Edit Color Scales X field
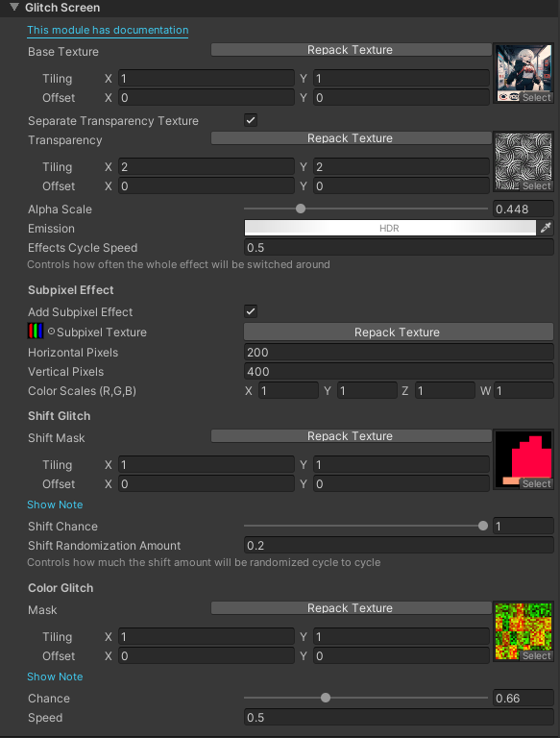This screenshot has height=738, width=560. click(x=288, y=391)
